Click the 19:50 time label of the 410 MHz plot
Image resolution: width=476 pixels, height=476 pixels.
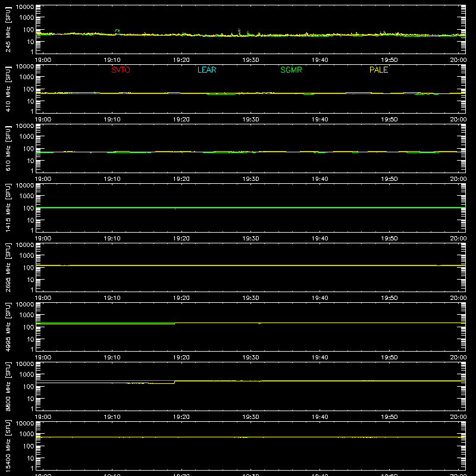(x=389, y=120)
